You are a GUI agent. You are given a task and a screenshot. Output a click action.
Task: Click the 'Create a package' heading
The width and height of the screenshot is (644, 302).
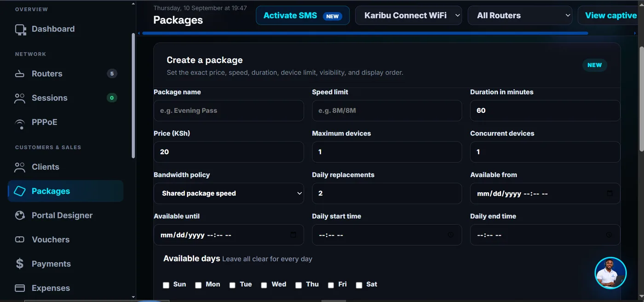point(205,60)
